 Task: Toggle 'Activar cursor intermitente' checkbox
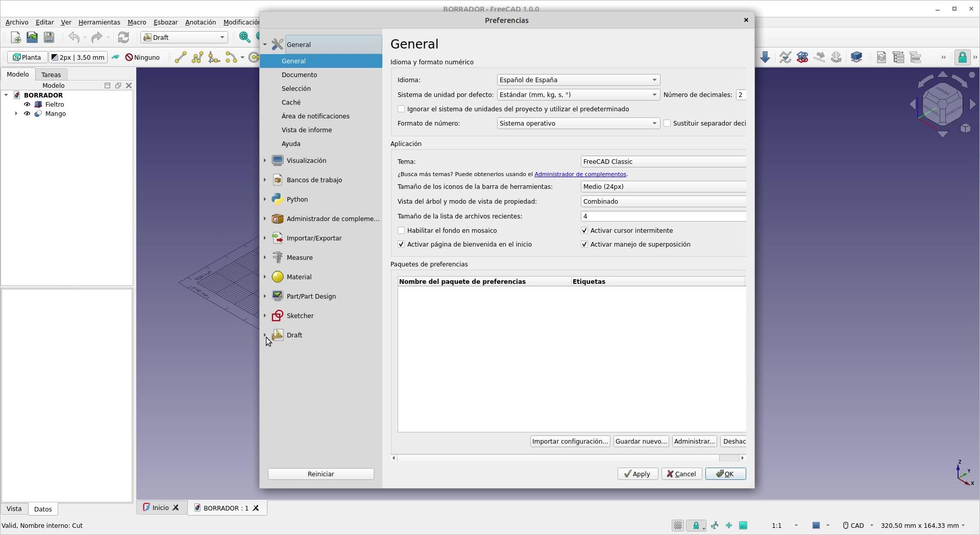[x=584, y=231]
